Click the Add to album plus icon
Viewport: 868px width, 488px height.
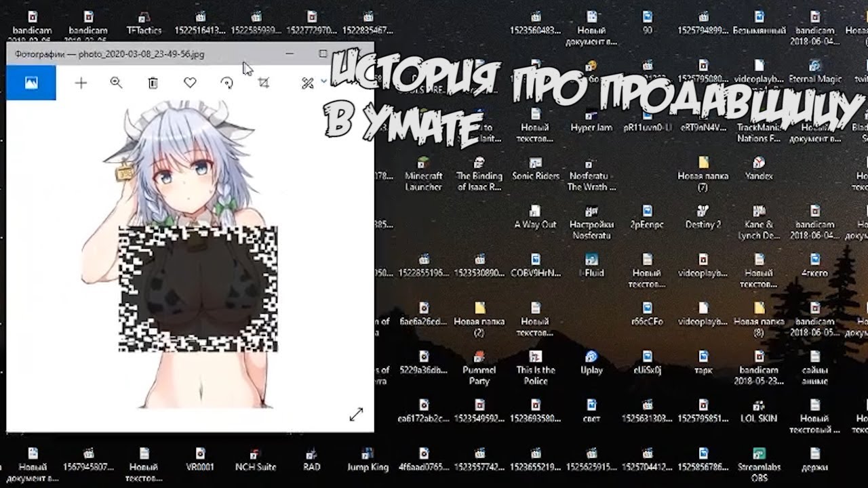[x=81, y=83]
